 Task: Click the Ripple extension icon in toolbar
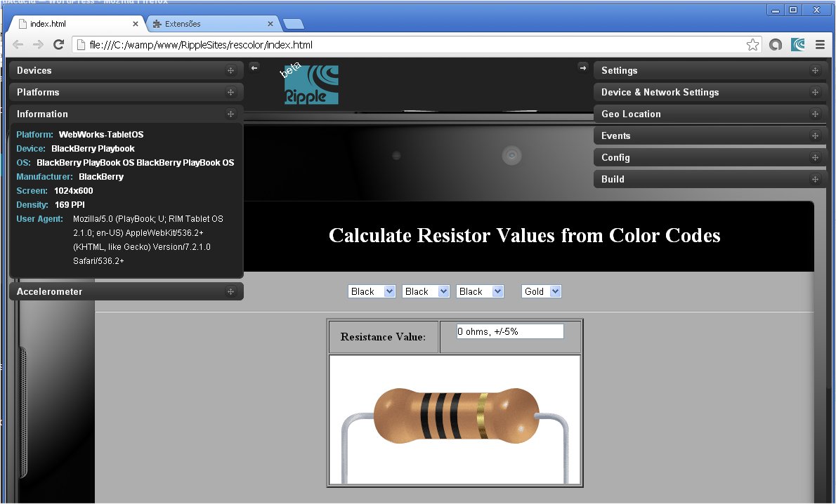[798, 45]
